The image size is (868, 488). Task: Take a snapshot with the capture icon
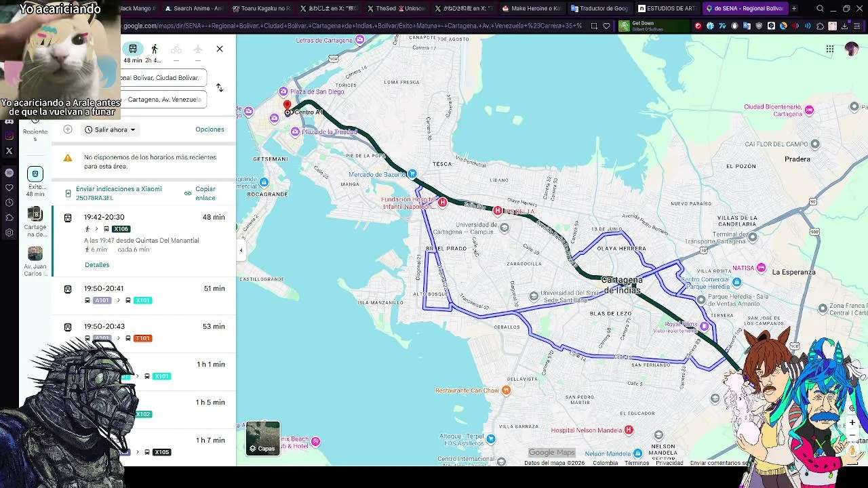pyautogui.click(x=594, y=26)
